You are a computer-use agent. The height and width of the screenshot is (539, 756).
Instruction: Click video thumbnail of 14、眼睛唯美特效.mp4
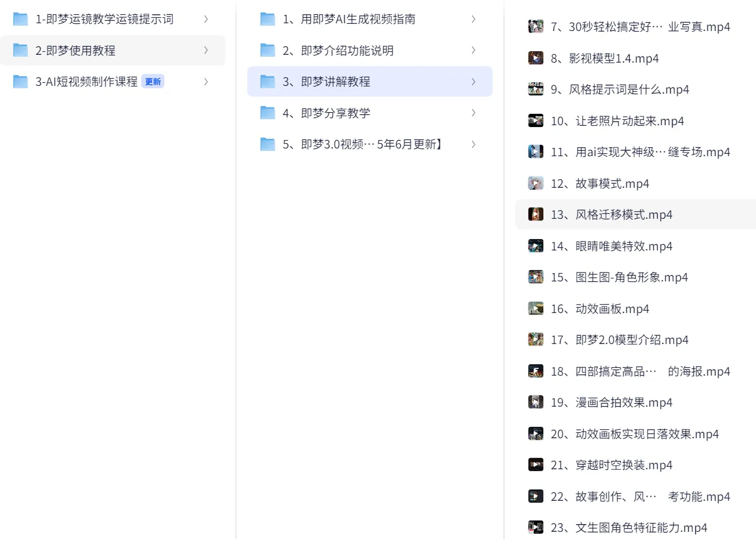[536, 246]
